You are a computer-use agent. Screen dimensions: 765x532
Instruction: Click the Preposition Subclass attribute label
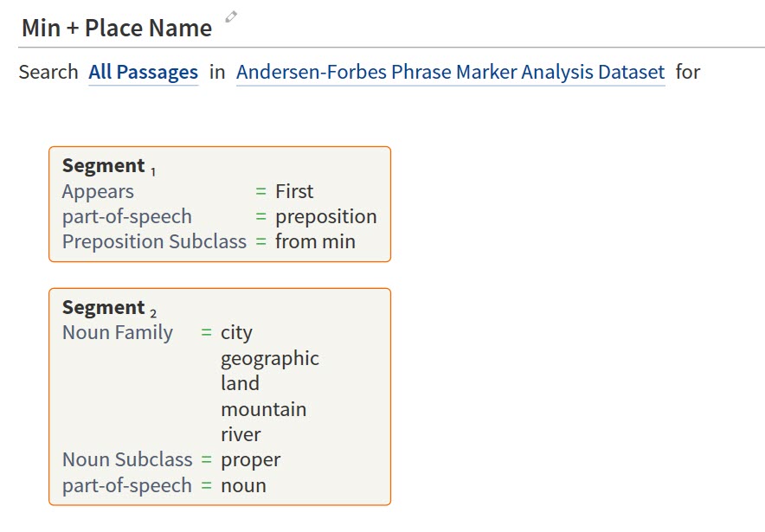pyautogui.click(x=154, y=241)
